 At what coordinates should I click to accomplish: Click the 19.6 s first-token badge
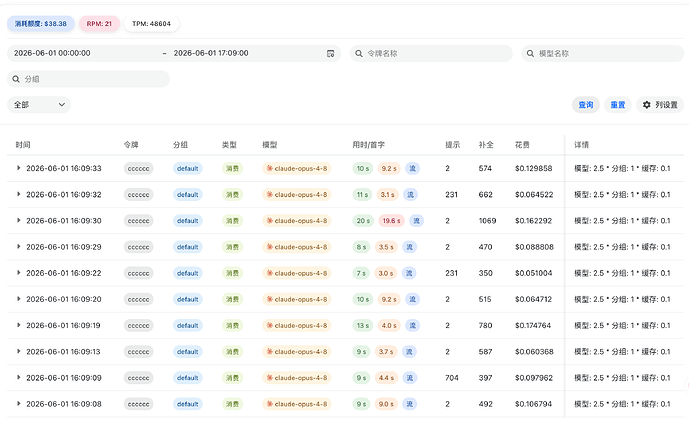[392, 221]
